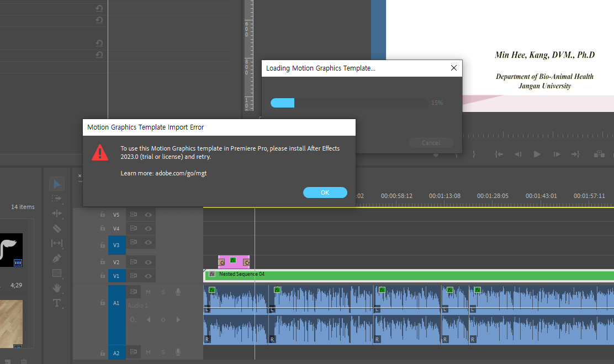Close the Loading Motion Graphics Template dialog
The image size is (614, 364).
(x=454, y=68)
